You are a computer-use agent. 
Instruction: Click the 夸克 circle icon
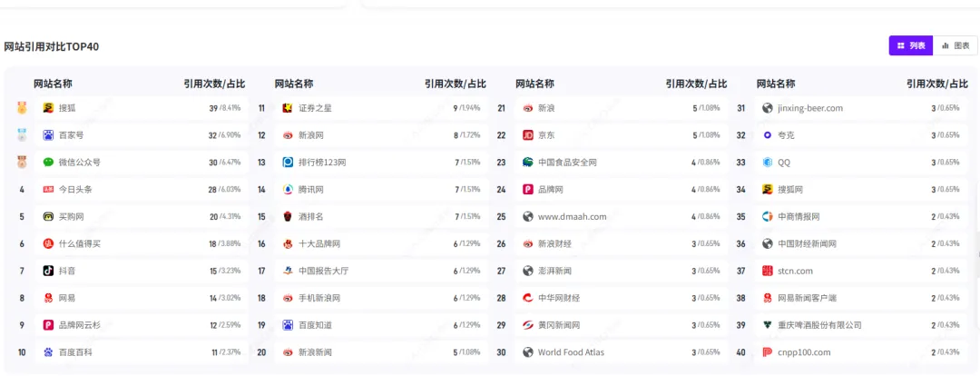[769, 135]
